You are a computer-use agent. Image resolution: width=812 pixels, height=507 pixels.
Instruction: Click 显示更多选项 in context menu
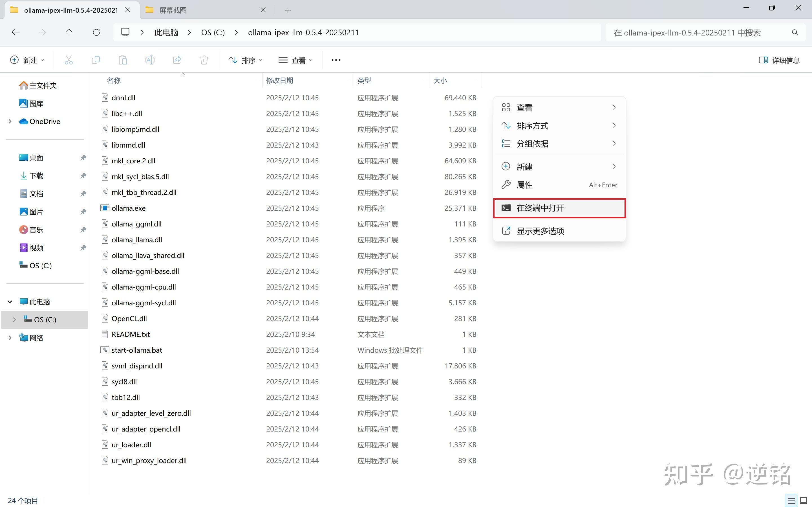[x=540, y=231]
